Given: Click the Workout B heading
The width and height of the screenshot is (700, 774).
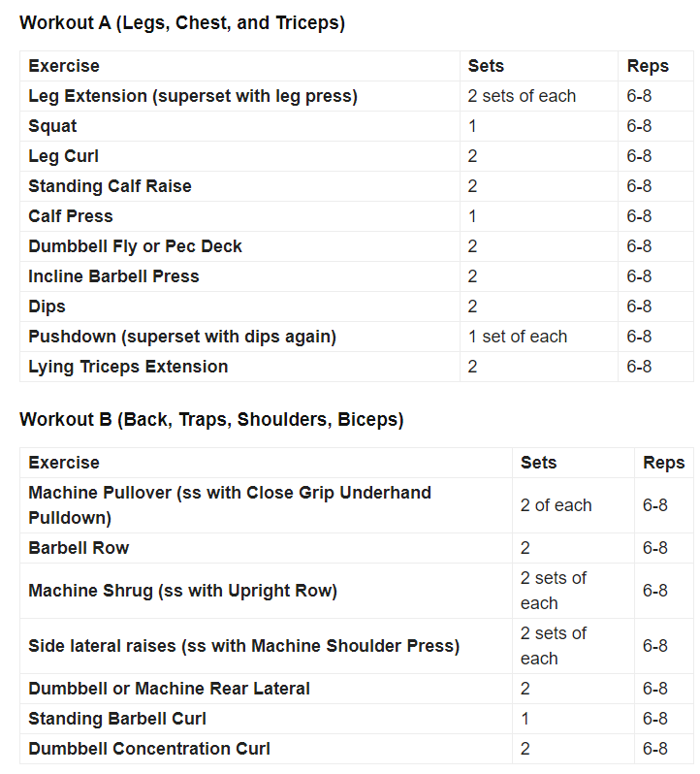Looking at the screenshot, I should (211, 420).
